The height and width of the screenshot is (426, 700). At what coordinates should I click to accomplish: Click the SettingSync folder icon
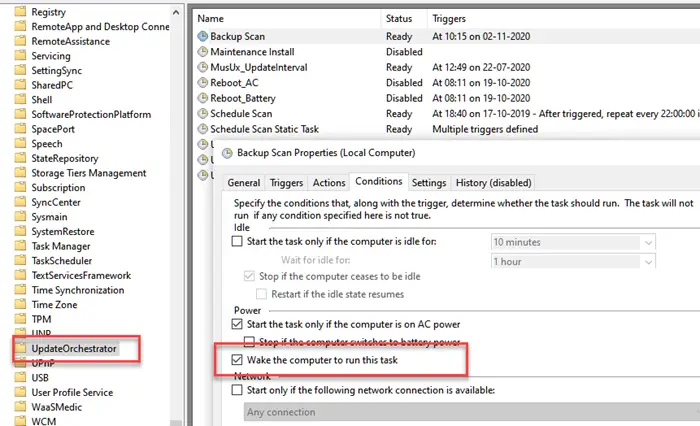(20, 71)
